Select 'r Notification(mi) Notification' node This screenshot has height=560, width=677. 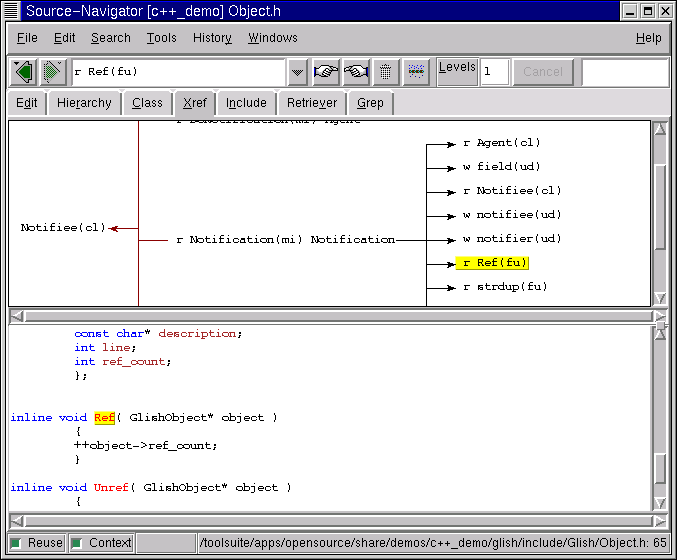(285, 240)
